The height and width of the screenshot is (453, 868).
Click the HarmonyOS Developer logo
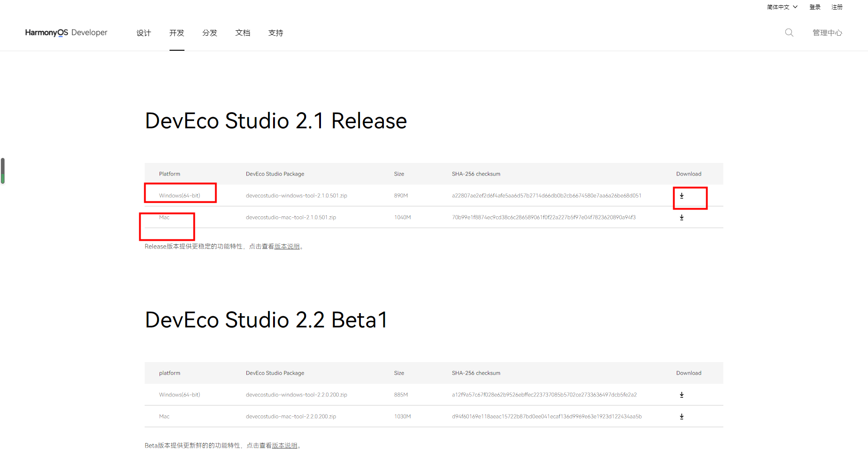66,33
